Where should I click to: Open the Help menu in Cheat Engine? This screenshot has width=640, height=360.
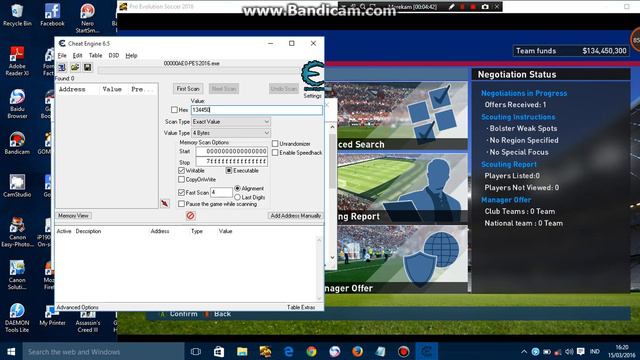(131, 56)
